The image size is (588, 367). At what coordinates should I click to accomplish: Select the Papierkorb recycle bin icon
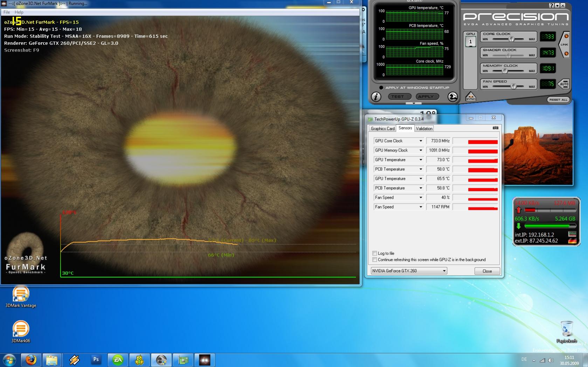[567, 332]
